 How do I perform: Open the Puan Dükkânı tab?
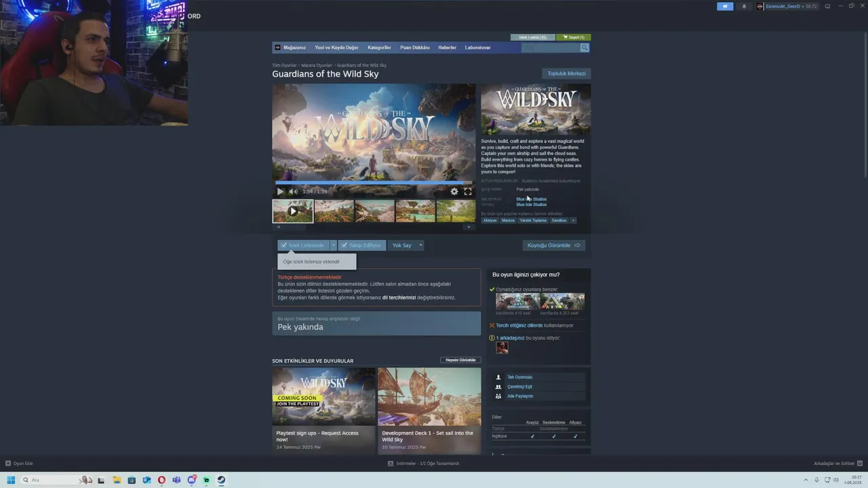pyautogui.click(x=415, y=47)
